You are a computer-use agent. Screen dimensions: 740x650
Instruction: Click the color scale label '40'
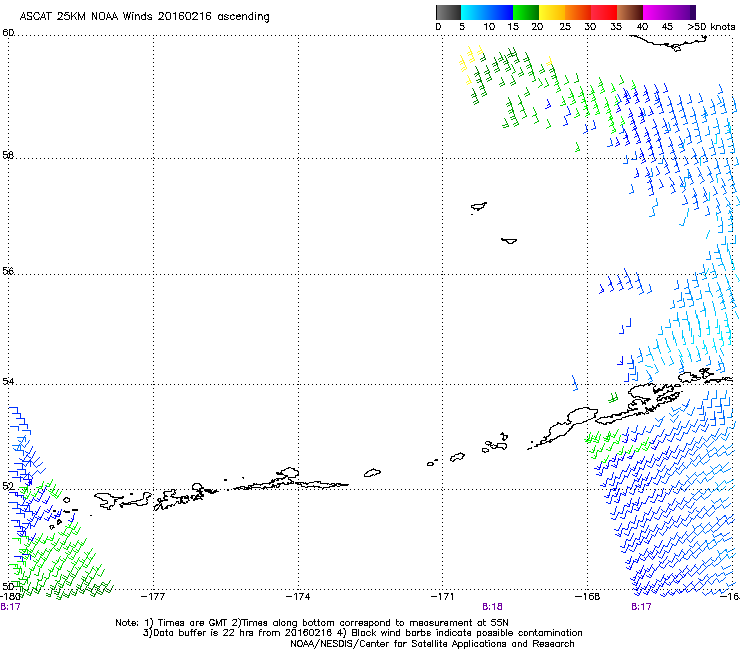642,27
